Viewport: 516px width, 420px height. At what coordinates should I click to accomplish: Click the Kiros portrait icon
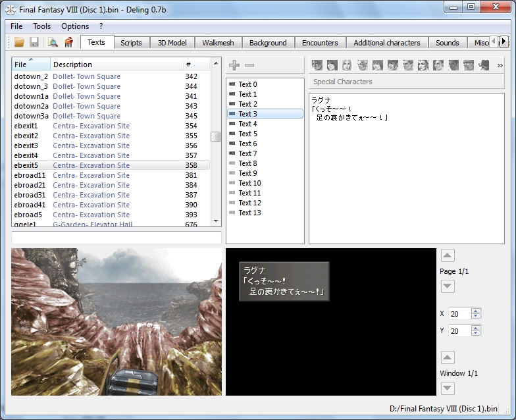click(453, 65)
